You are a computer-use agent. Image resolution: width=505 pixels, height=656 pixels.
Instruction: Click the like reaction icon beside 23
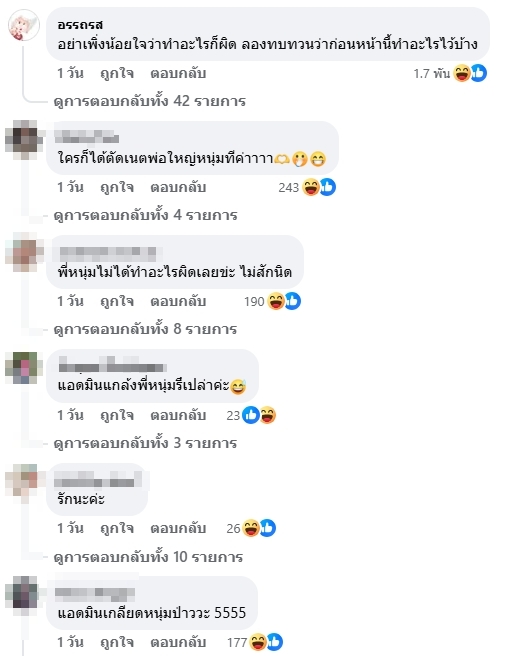coord(251,415)
